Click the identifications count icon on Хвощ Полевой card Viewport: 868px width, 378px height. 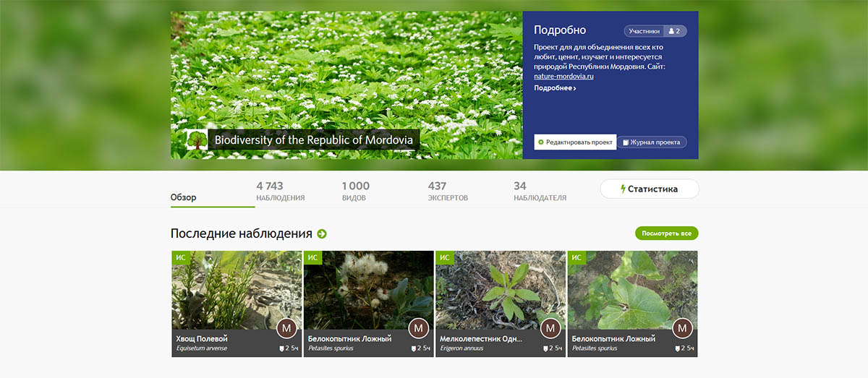pyautogui.click(x=282, y=349)
